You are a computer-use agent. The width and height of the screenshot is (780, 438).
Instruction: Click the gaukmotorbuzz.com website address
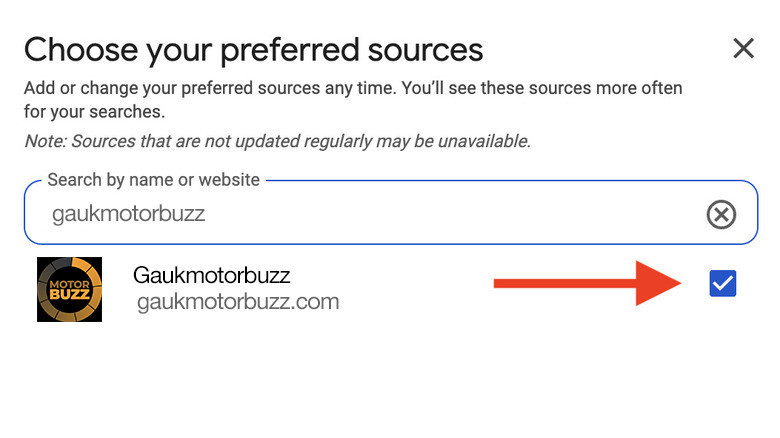pos(238,301)
